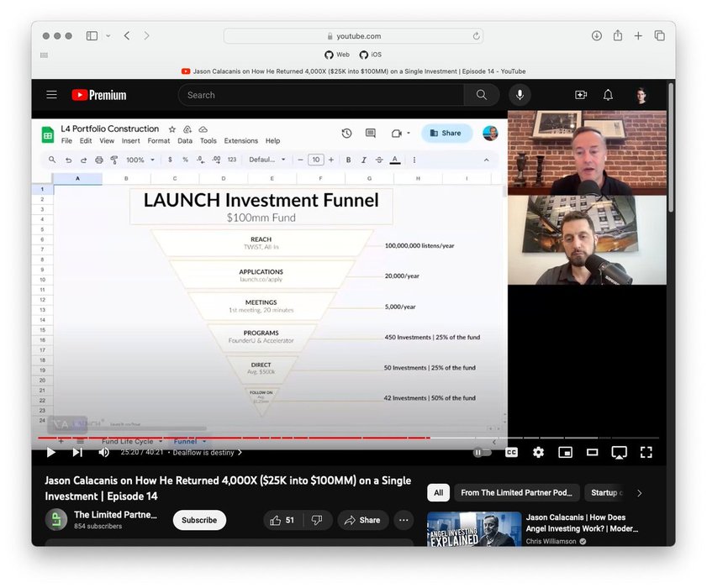The width and height of the screenshot is (707, 588).
Task: Toggle the autoplay switch
Action: (482, 452)
